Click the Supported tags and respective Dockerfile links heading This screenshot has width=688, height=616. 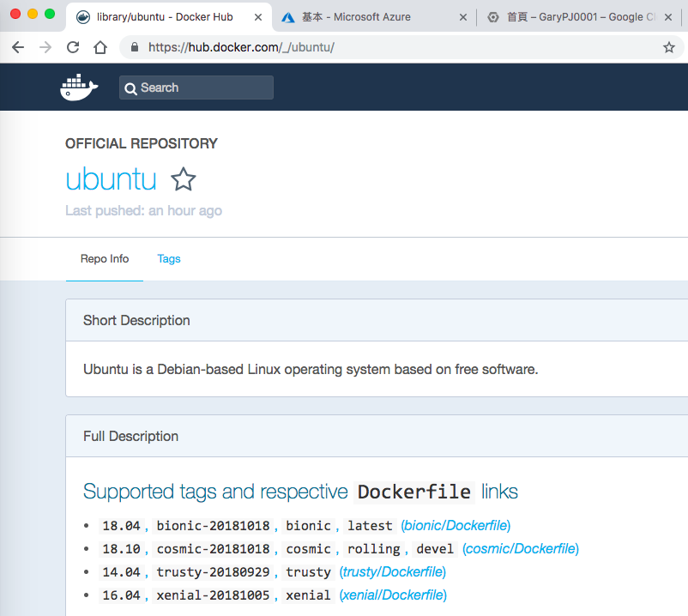tap(300, 492)
